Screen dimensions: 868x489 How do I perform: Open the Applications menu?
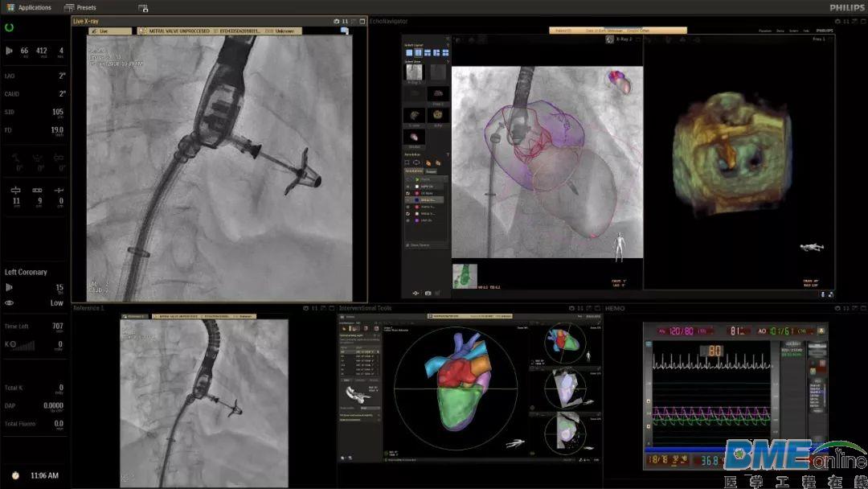tap(29, 8)
